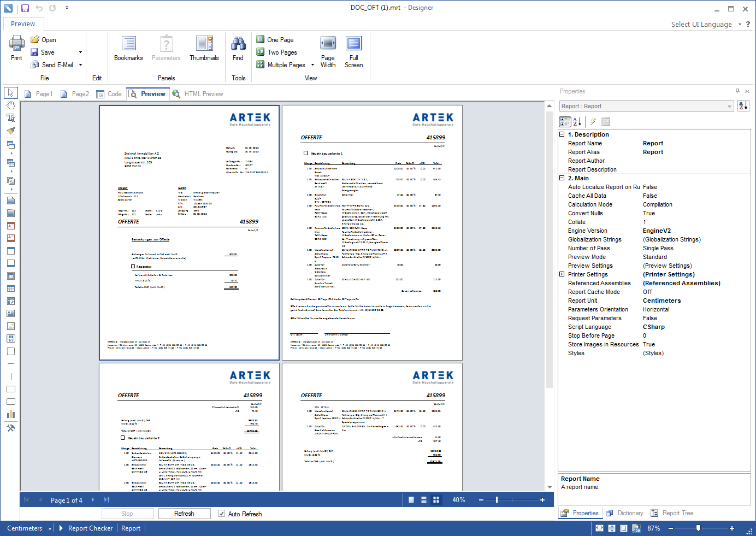Select the Text edit tool

[10, 117]
